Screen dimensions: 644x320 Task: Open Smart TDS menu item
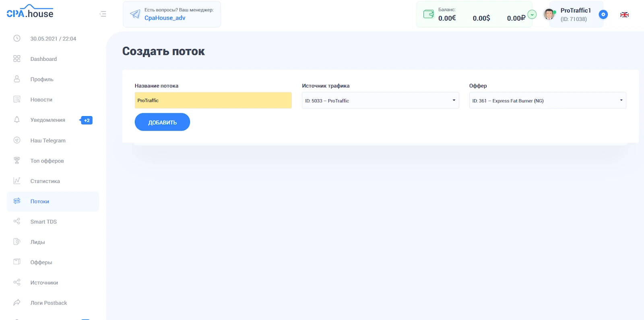point(43,222)
